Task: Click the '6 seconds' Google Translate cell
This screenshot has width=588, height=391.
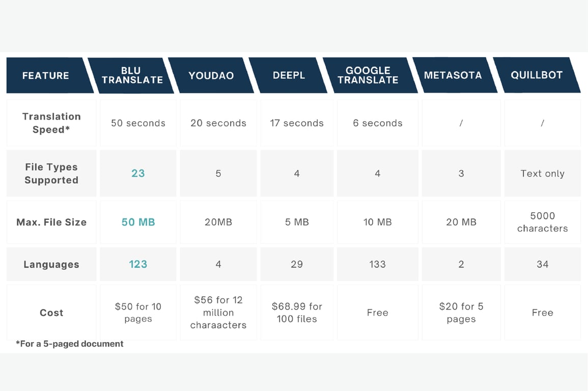Action: 378,123
